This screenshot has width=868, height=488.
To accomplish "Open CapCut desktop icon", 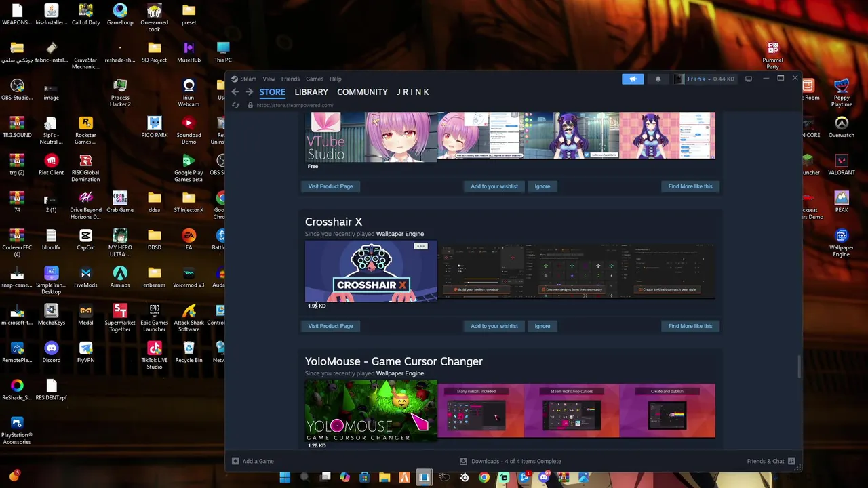I will (x=85, y=239).
